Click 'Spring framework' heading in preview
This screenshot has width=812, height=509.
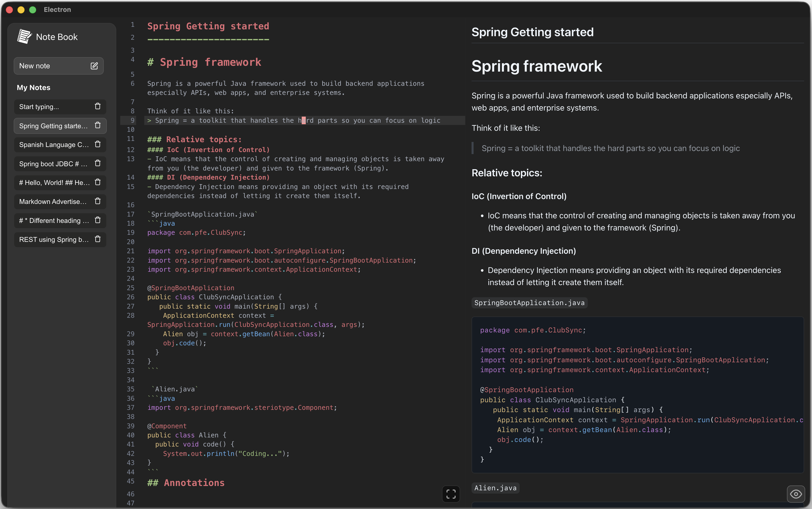(537, 66)
